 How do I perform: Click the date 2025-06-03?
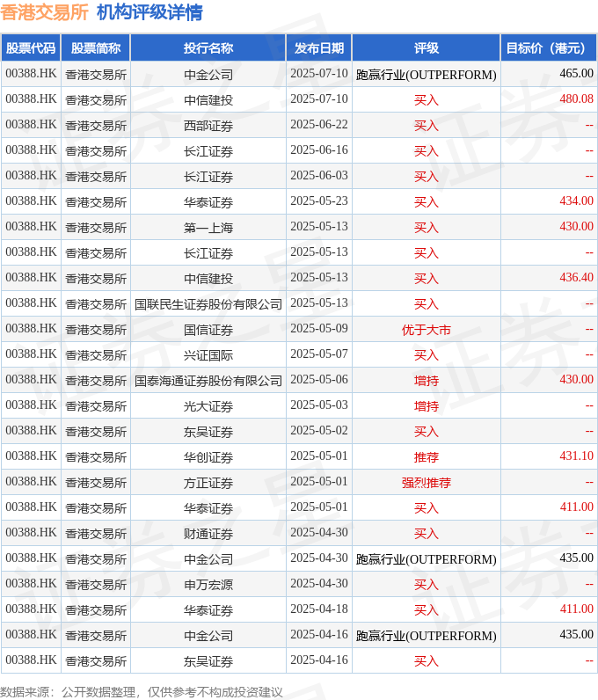(x=319, y=176)
